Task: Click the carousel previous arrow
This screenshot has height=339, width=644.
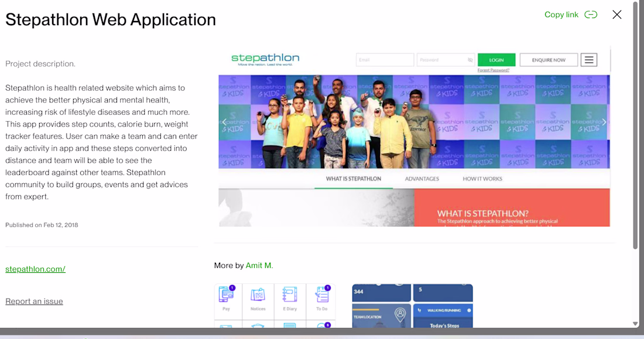Action: (x=224, y=122)
